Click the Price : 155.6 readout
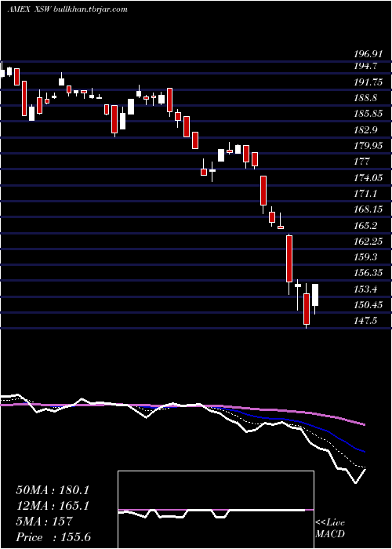The width and height of the screenshot is (392, 549). tap(53, 537)
